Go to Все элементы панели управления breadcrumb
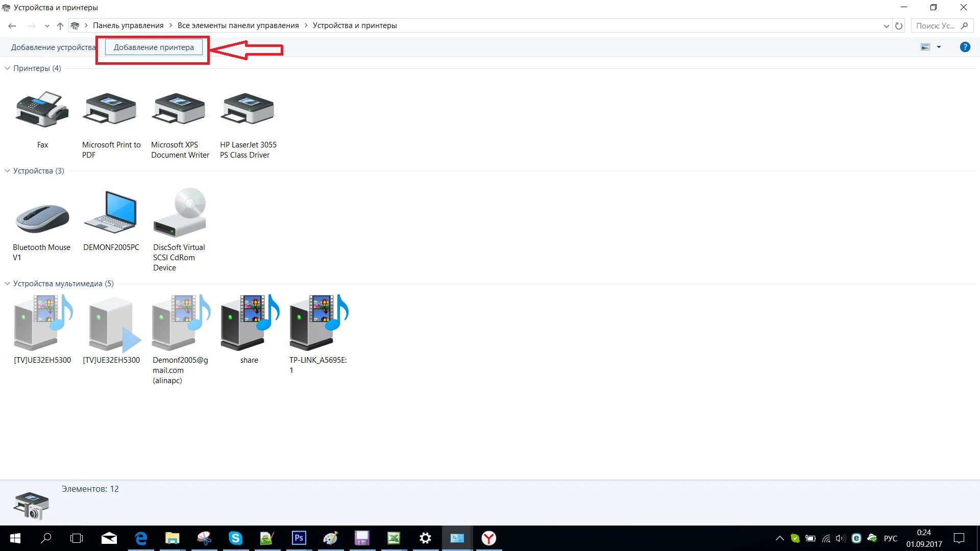The image size is (980, 551). pos(238,26)
